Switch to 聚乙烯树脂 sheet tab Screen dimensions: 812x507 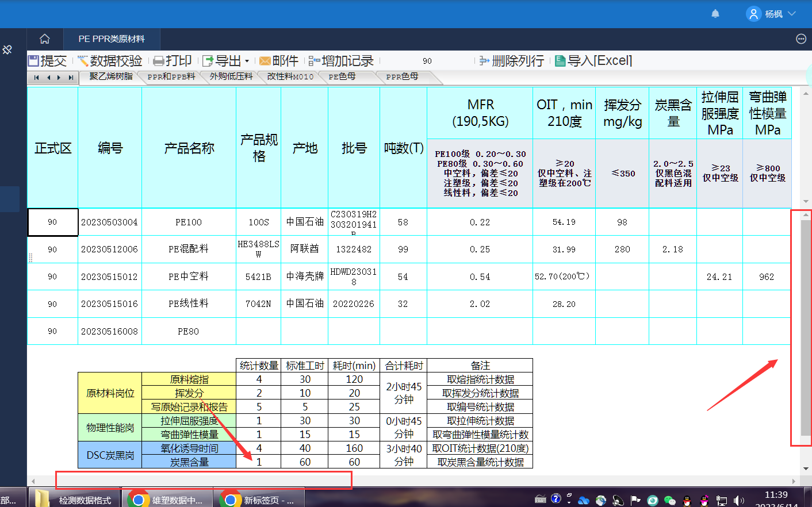(111, 76)
